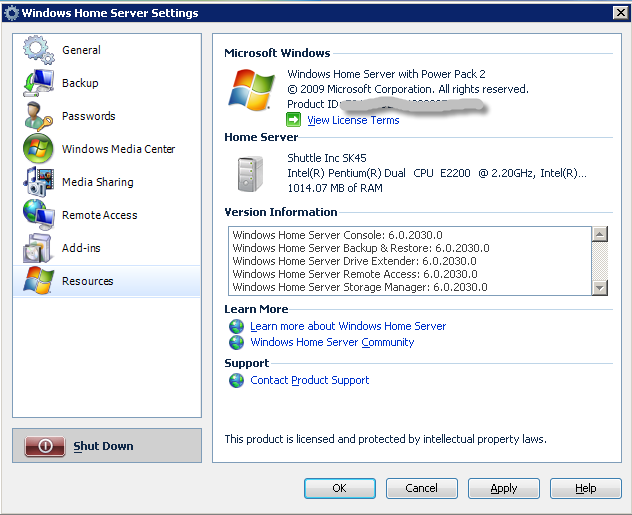The height and width of the screenshot is (515, 632).
Task: Open the Remote Access settings page
Action: (107, 215)
